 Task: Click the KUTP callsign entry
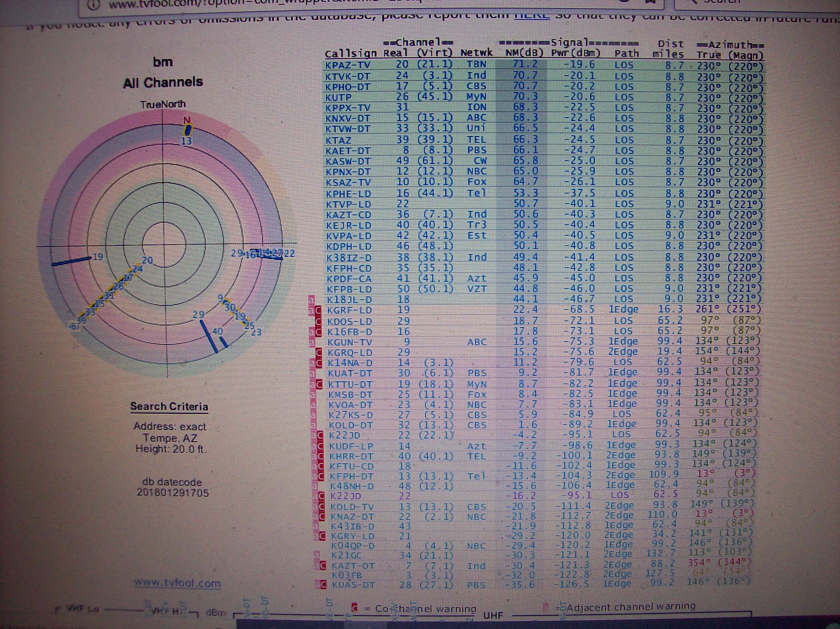tap(338, 98)
